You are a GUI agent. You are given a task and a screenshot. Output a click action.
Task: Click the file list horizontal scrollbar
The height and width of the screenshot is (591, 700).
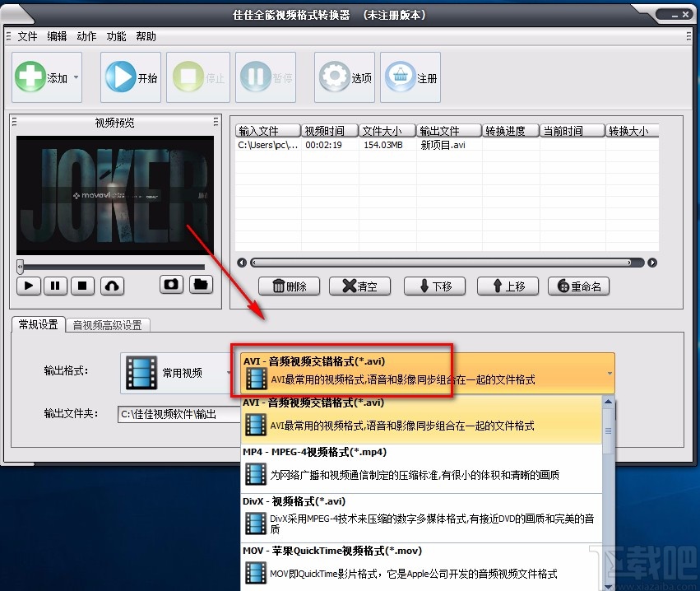coord(447,263)
